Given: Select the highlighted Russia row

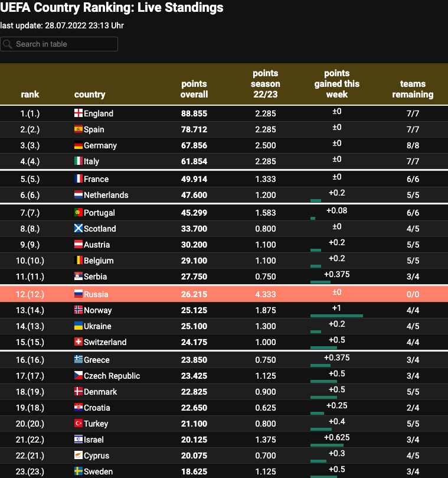Looking at the screenshot, I should (224, 294).
